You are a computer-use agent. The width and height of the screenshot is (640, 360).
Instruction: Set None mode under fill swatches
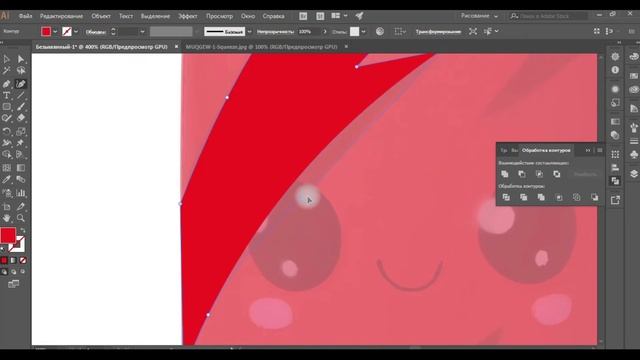click(x=23, y=260)
